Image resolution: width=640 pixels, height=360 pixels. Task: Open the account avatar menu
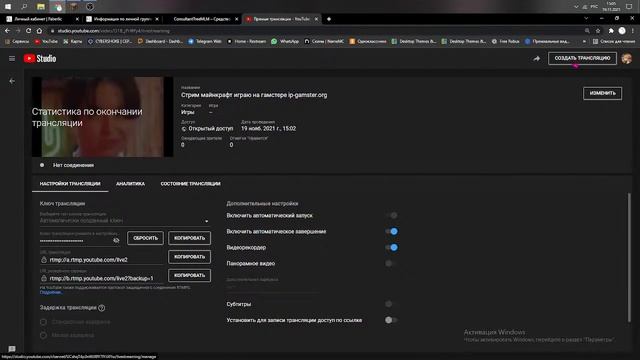(627, 58)
